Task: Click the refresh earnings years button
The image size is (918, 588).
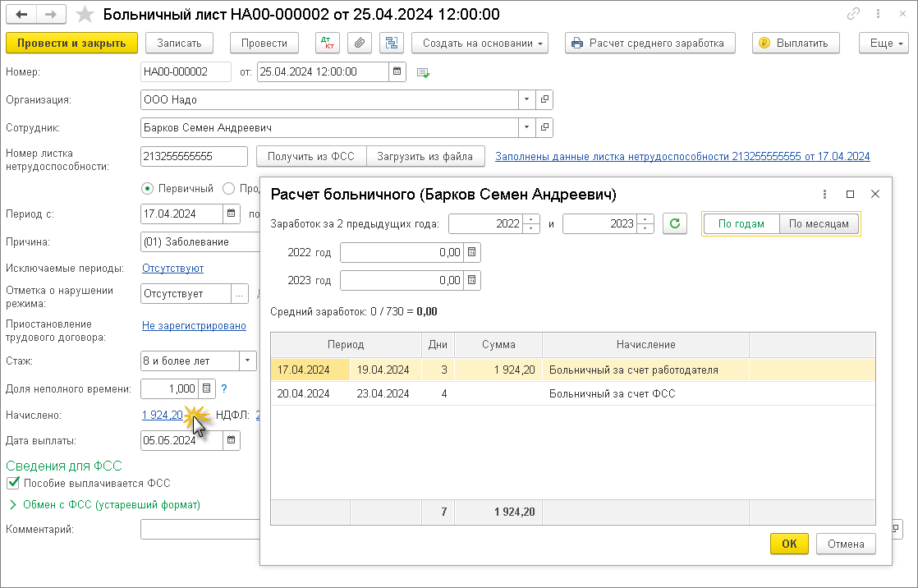Action: pos(674,223)
